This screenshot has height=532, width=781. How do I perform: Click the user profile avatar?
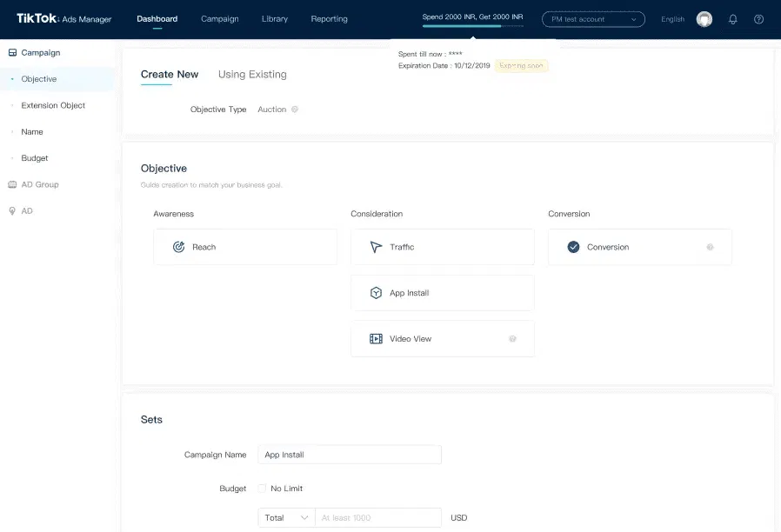point(704,19)
